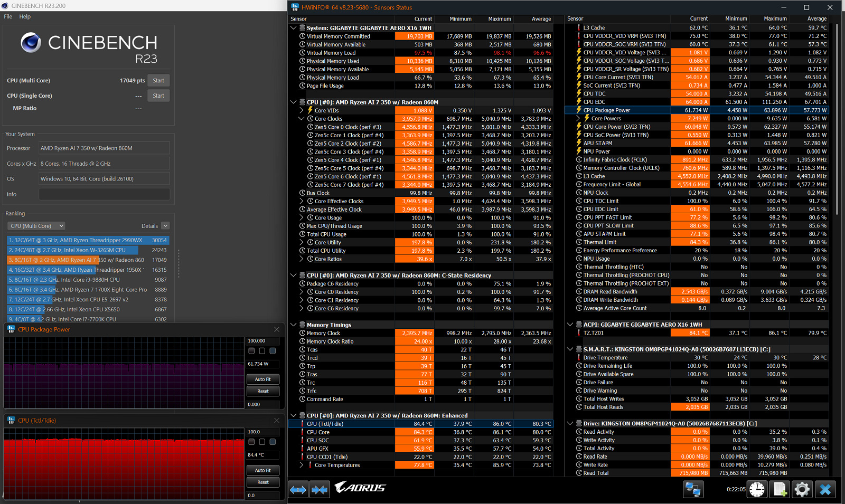Click the clock icon to reset elapsed time

click(757, 490)
